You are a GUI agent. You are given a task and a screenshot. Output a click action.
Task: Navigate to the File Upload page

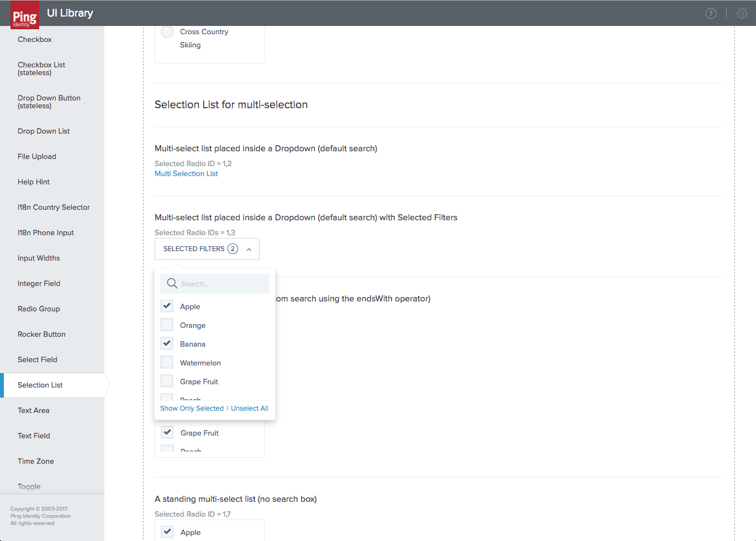click(x=37, y=157)
